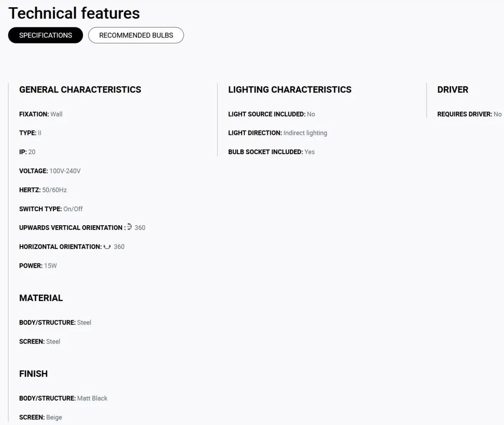Click the Fixation Wall entry
Screen dimensions: 504x425
click(x=41, y=114)
